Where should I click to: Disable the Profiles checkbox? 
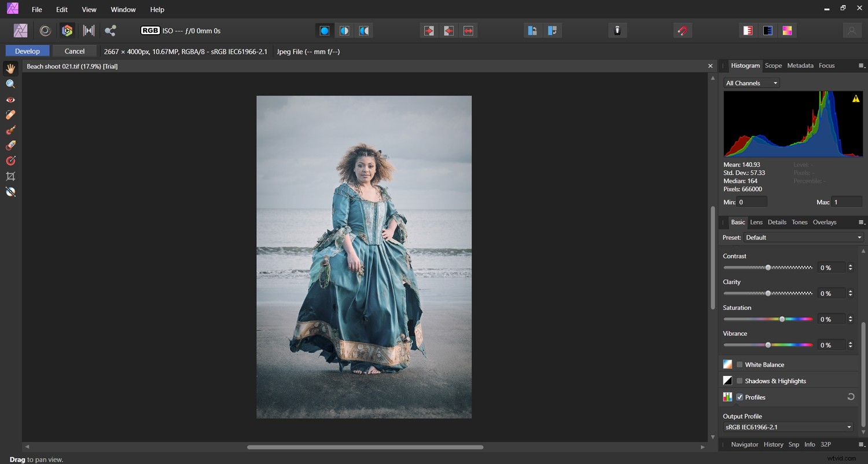(x=740, y=397)
